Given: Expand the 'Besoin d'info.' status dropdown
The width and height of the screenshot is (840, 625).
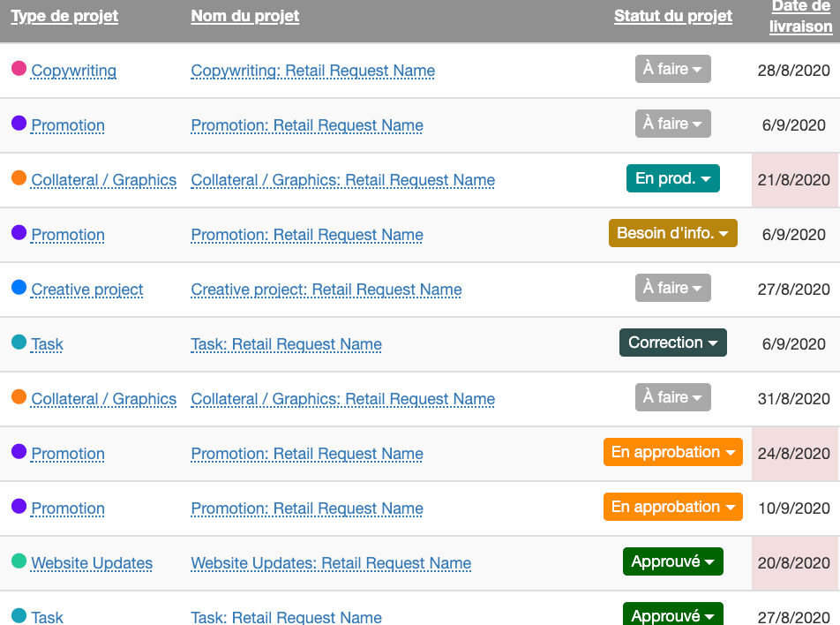Looking at the screenshot, I should click(x=672, y=233).
